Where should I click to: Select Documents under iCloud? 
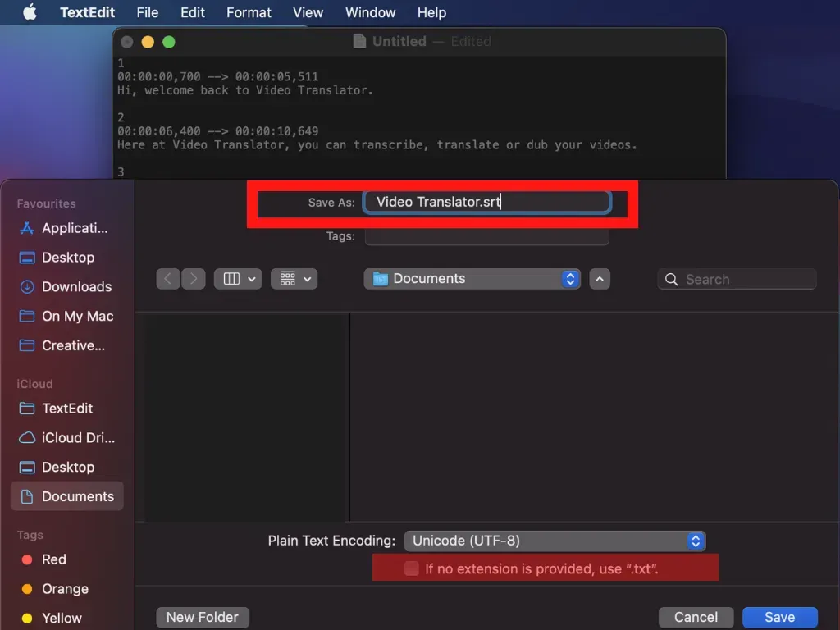(x=67, y=496)
